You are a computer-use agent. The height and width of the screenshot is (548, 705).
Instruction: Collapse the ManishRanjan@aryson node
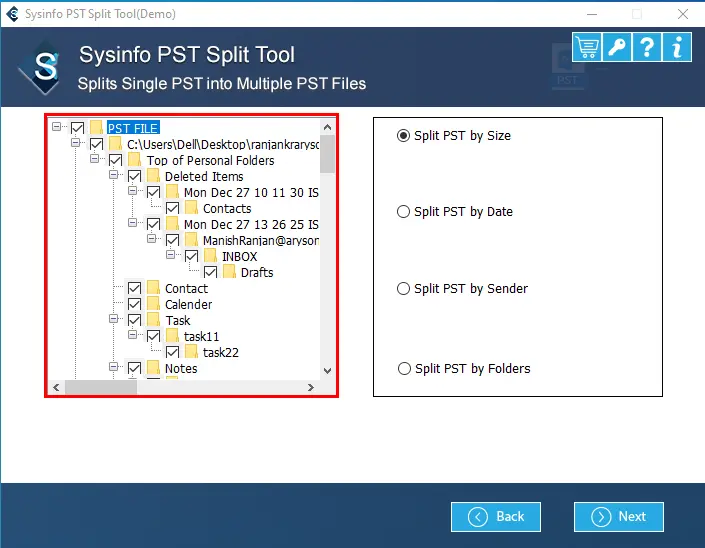tap(152, 238)
